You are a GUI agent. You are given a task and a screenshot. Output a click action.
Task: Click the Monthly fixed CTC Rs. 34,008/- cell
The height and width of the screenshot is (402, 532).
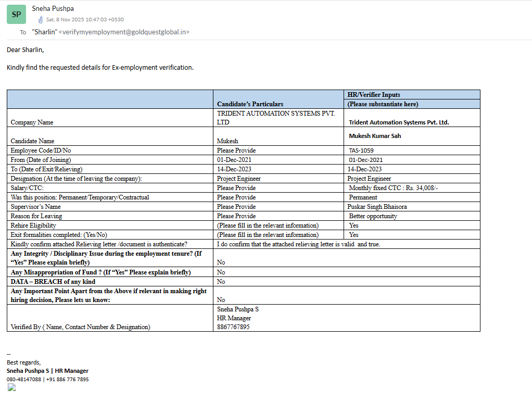click(x=394, y=188)
